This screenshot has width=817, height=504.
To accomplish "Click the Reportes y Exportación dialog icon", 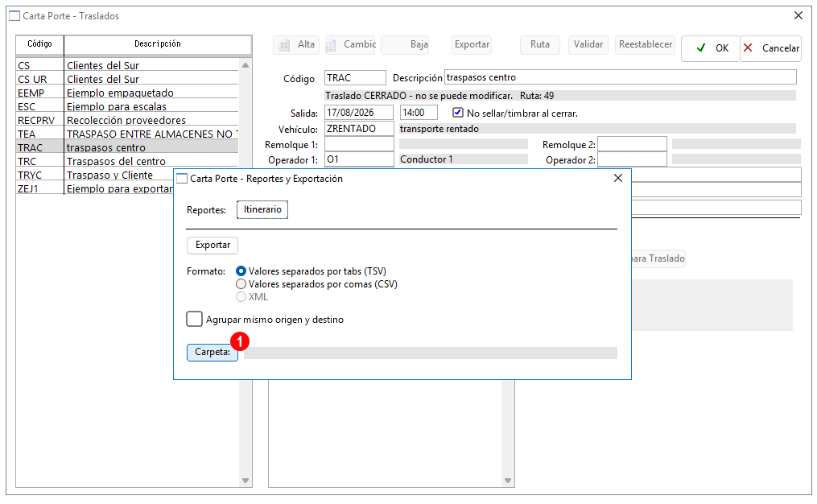I will click(182, 179).
